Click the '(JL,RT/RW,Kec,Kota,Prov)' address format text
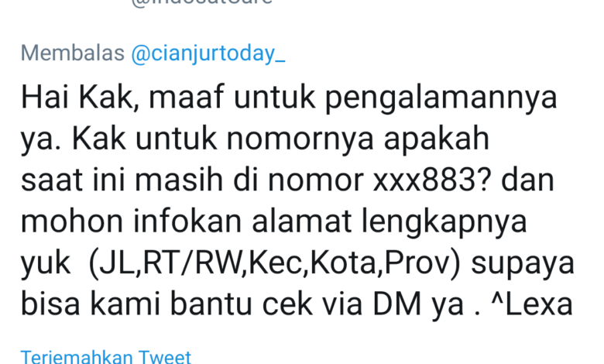The height and width of the screenshot is (364, 604). [x=275, y=263]
